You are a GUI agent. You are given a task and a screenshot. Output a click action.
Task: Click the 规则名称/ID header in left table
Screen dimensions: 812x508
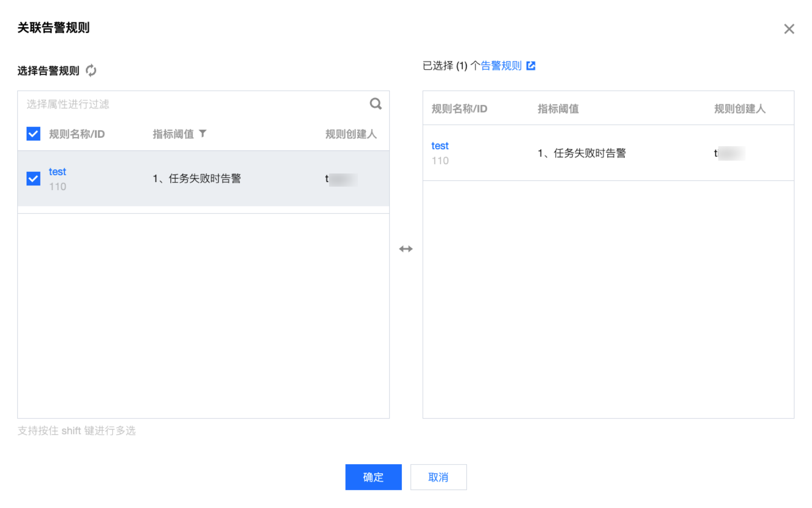click(77, 134)
